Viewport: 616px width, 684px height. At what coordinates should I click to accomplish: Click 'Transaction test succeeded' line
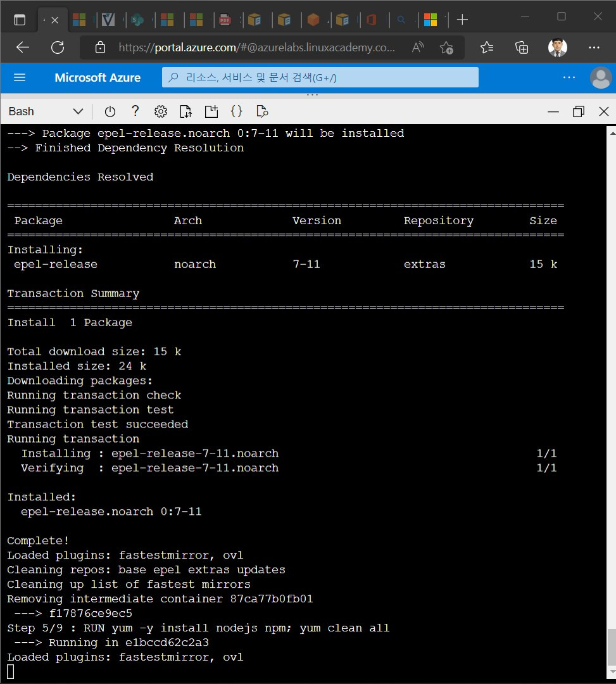[97, 424]
